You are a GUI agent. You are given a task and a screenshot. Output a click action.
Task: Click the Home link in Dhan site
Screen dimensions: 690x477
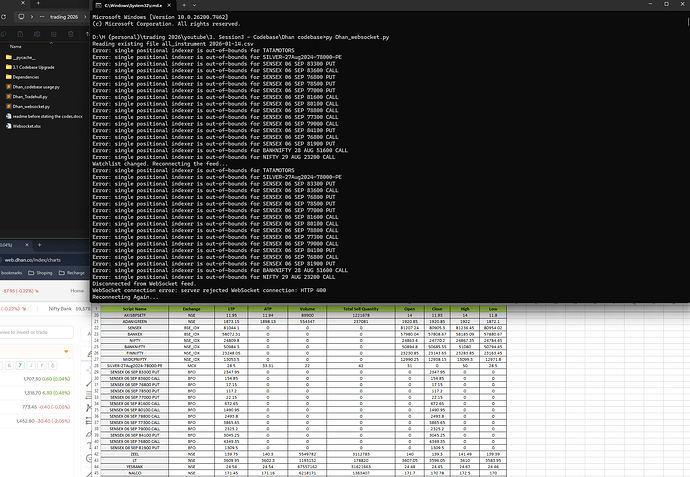[x=77, y=291]
